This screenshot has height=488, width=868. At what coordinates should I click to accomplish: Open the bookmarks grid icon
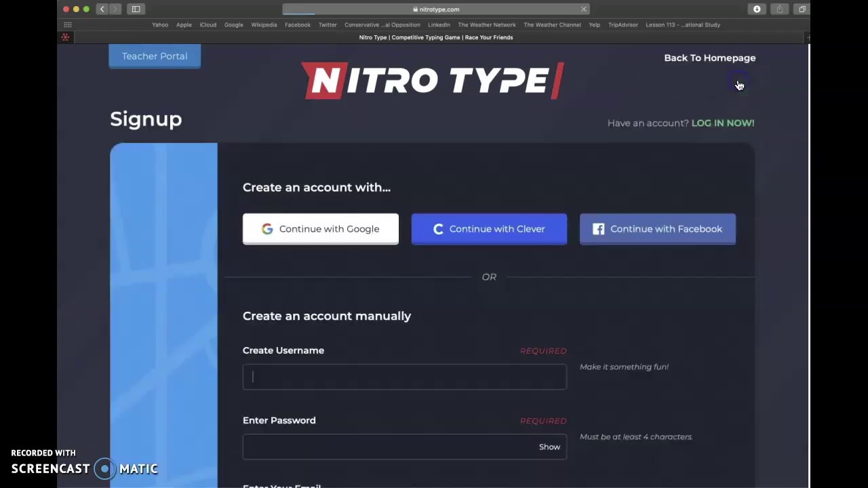tap(68, 24)
